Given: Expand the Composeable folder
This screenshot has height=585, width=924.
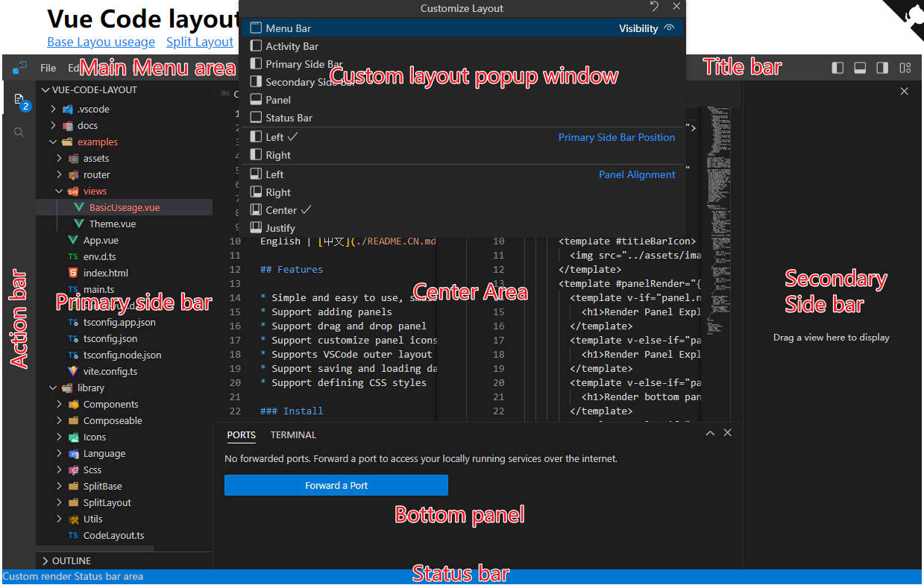Looking at the screenshot, I should 125,420.
